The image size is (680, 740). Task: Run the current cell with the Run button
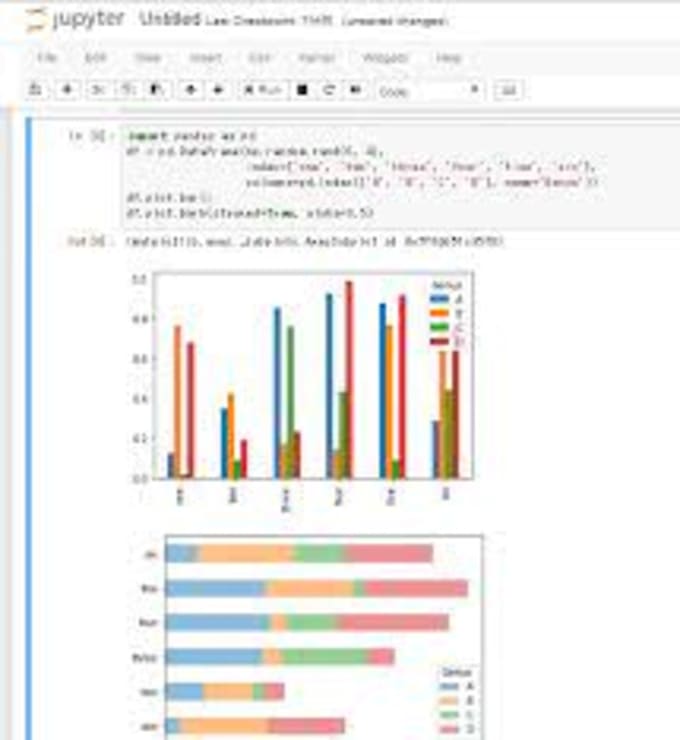[x=262, y=90]
